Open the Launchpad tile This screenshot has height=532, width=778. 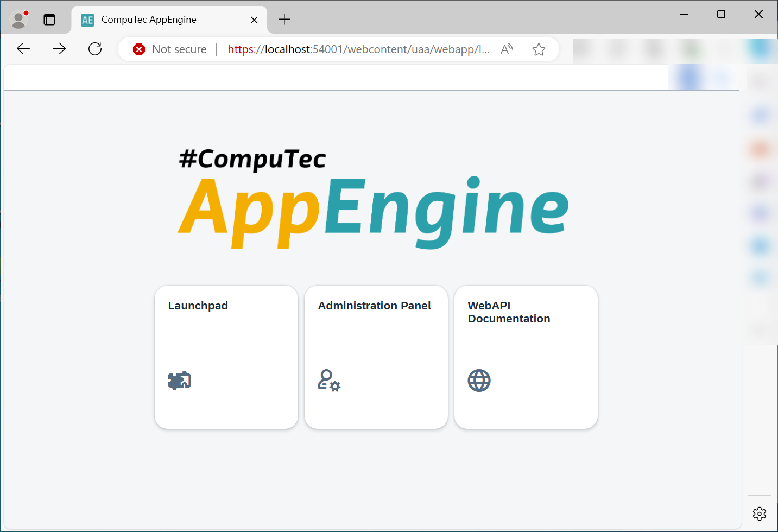(226, 357)
